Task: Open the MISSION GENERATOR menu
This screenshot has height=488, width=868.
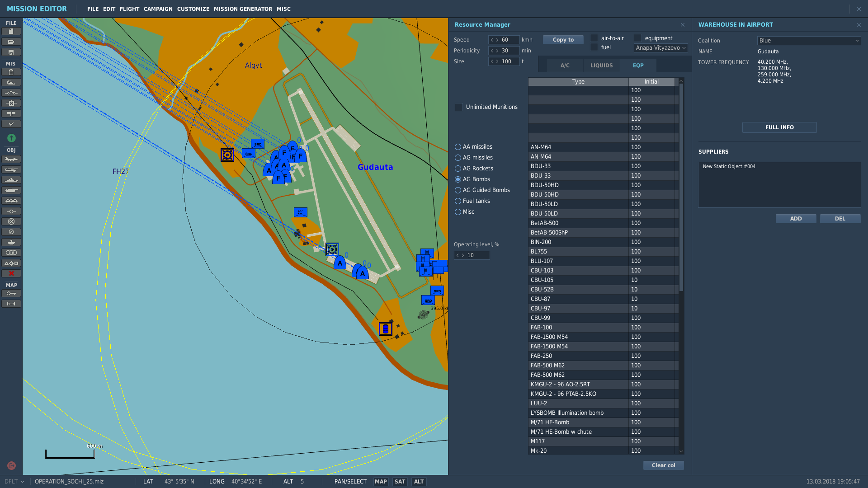Action: pyautogui.click(x=243, y=9)
